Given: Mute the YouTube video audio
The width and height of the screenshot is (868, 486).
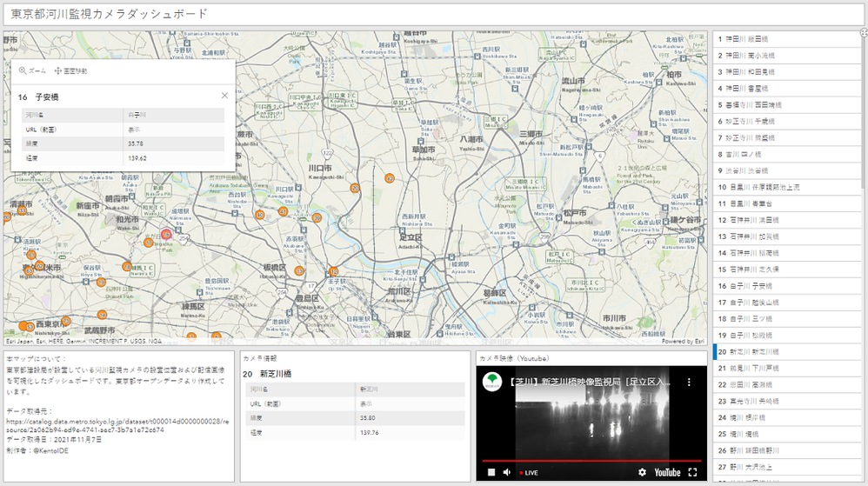Looking at the screenshot, I should coord(506,472).
